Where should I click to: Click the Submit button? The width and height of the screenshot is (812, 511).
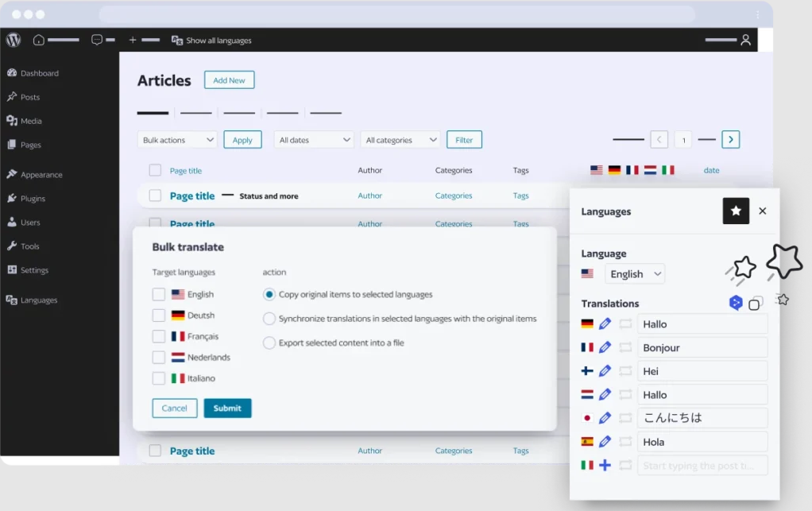(227, 408)
